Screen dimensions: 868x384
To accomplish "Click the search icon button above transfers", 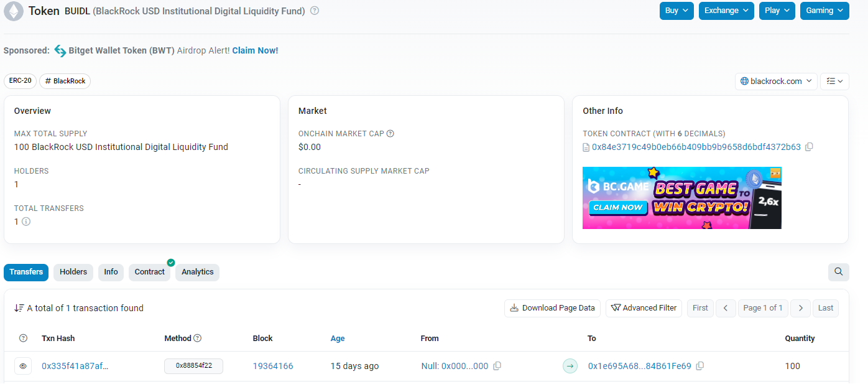I will [x=839, y=272].
